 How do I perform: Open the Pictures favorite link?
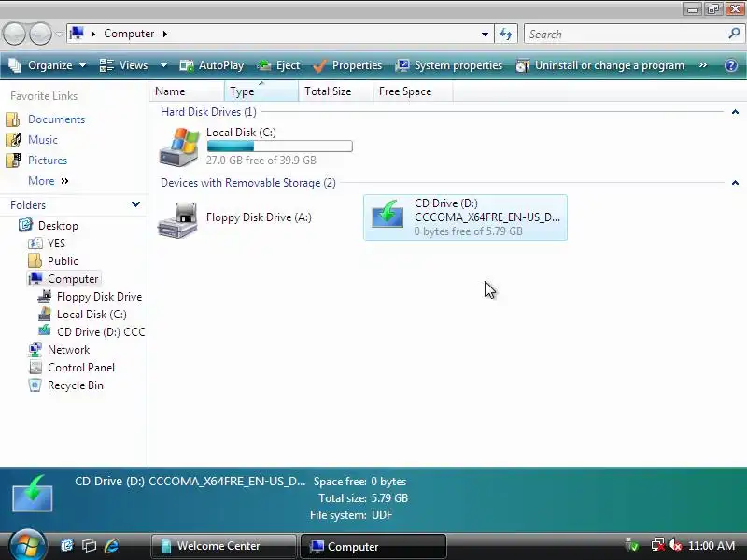[x=48, y=160]
